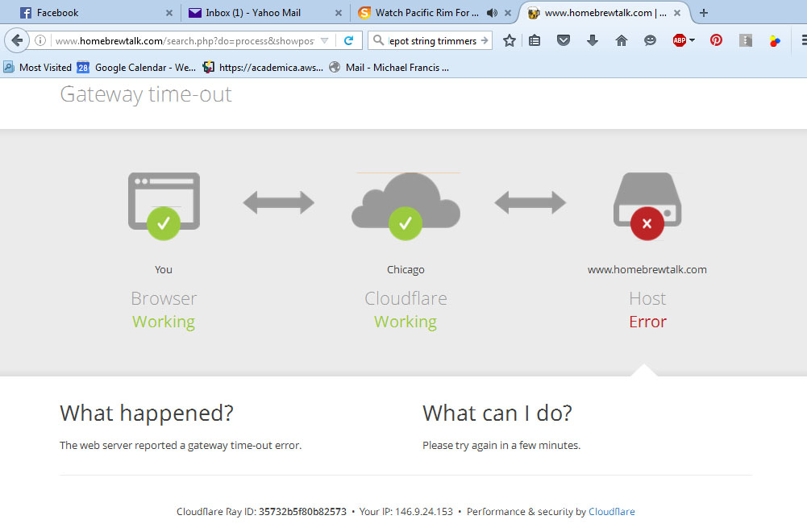Screen dimensions: 807x532
Task: Click the Please try again message
Action: (501, 445)
